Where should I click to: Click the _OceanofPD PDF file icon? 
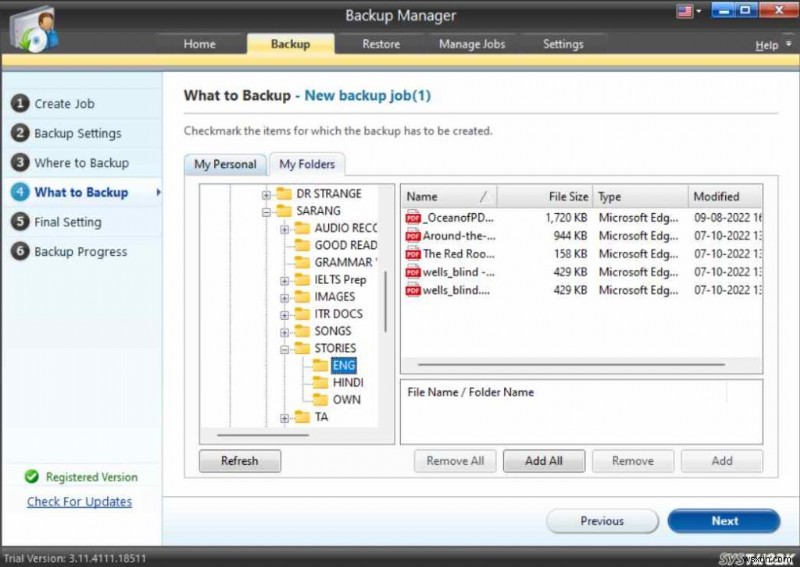coord(413,217)
